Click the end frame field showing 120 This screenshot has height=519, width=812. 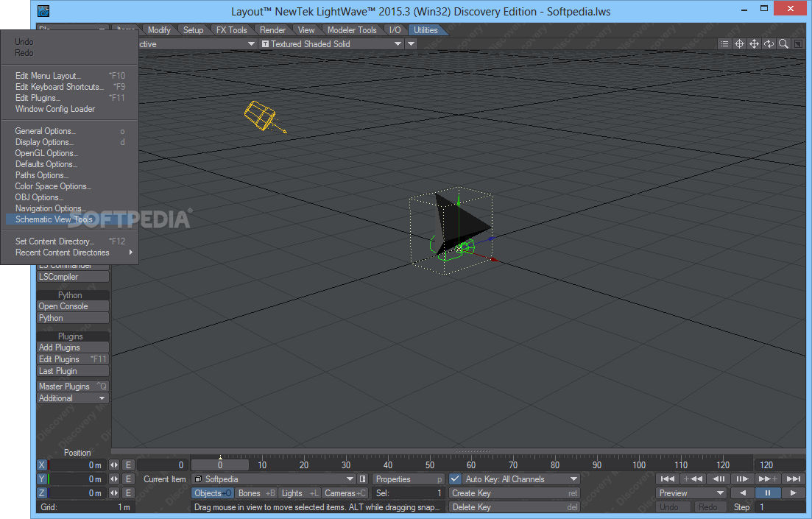[780, 465]
